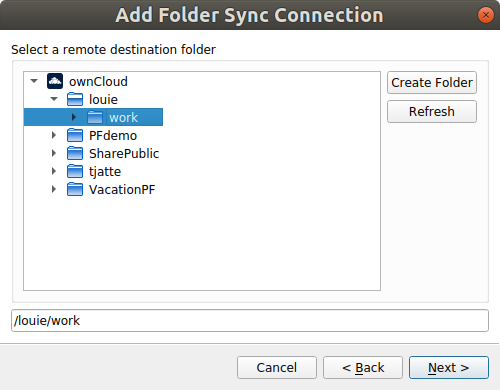Viewport: 500px width, 390px height.
Task: Click the ownCloud cloud logo icon
Action: (55, 81)
